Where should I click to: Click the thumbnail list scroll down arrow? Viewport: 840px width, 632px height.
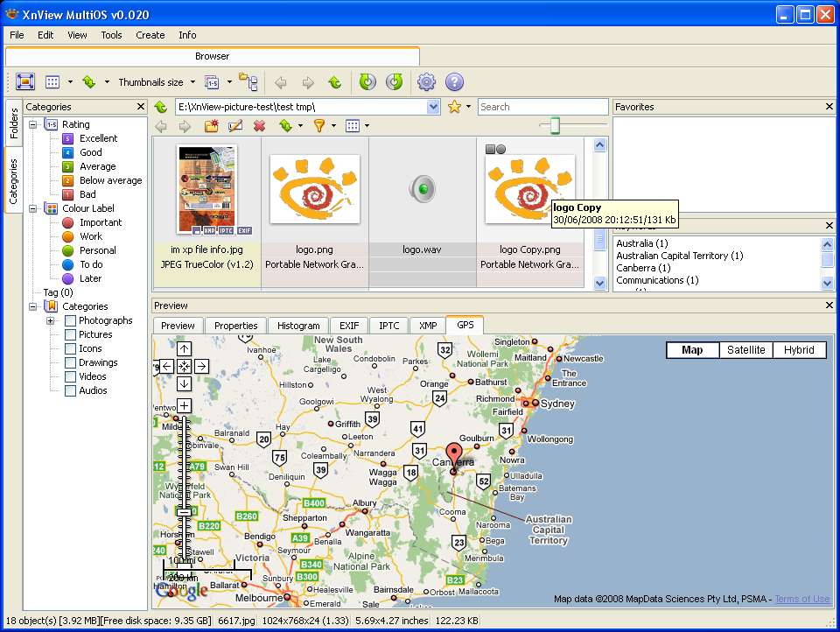point(600,283)
